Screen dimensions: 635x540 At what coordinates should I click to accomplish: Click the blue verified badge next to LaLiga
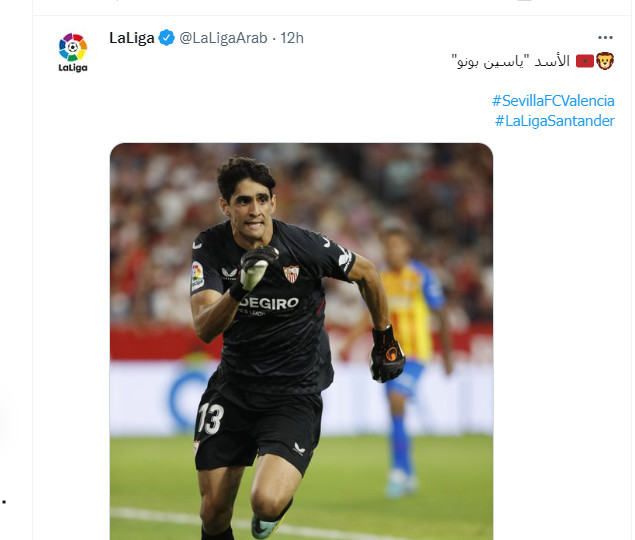166,38
